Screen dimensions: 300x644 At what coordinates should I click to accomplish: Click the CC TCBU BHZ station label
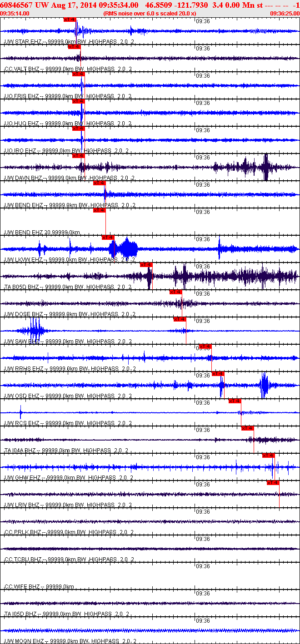[68, 560]
